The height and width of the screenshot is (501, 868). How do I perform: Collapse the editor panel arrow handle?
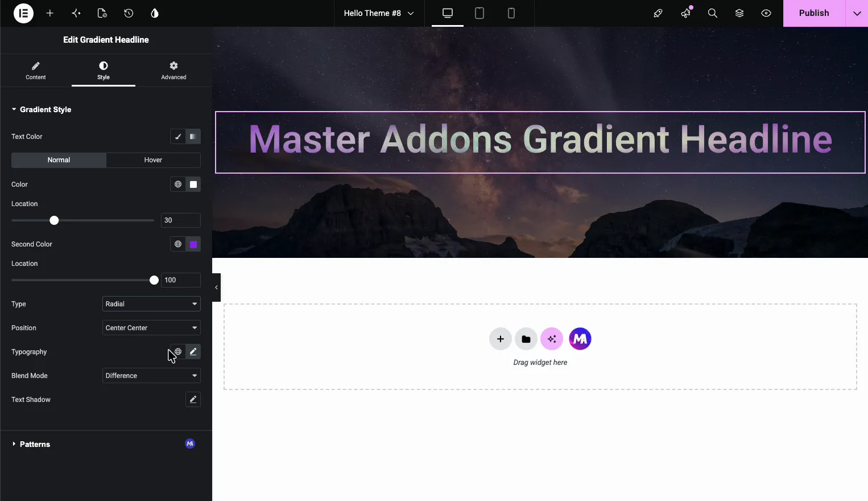[x=216, y=288]
